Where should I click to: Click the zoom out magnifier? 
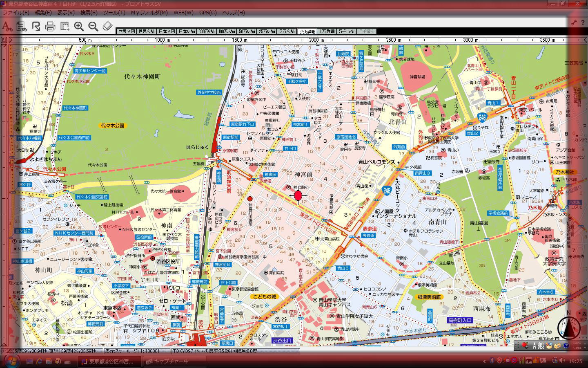pyautogui.click(x=93, y=27)
